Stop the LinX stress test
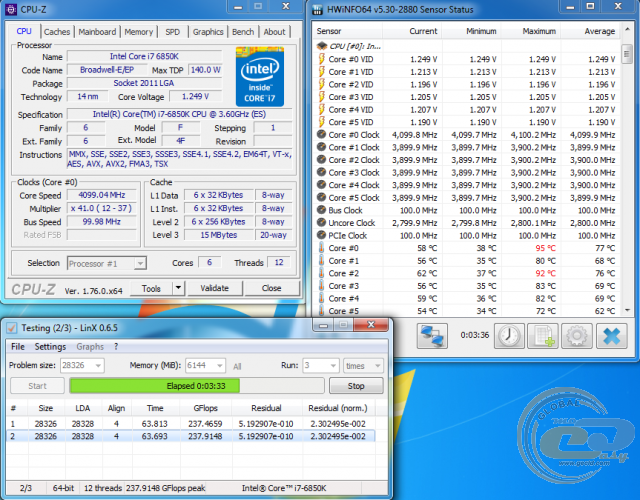Image resolution: width=640 pixels, height=500 pixels. tap(356, 386)
